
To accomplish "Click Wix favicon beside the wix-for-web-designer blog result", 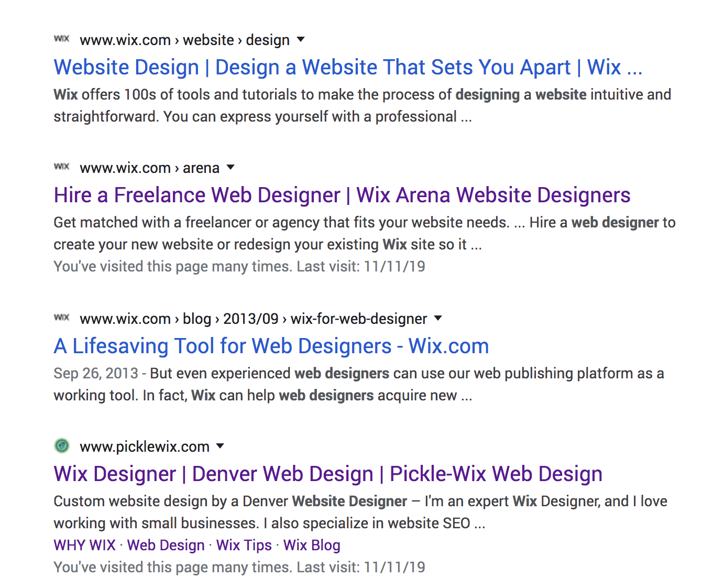I will pyautogui.click(x=62, y=318).
